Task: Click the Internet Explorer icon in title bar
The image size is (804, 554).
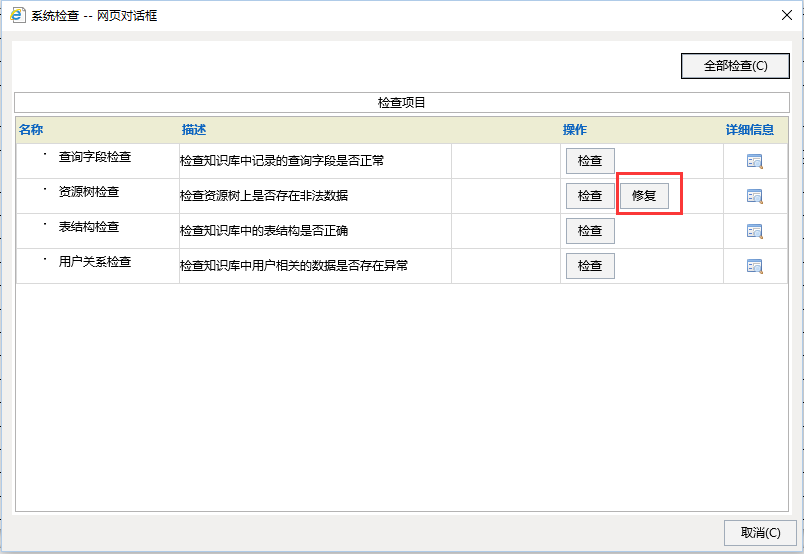Action: coord(17,15)
